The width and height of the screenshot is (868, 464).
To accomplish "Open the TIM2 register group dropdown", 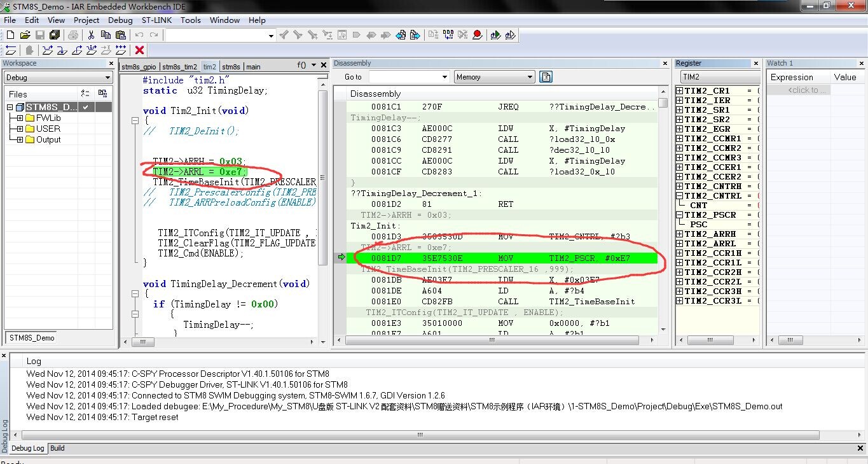I will [720, 76].
